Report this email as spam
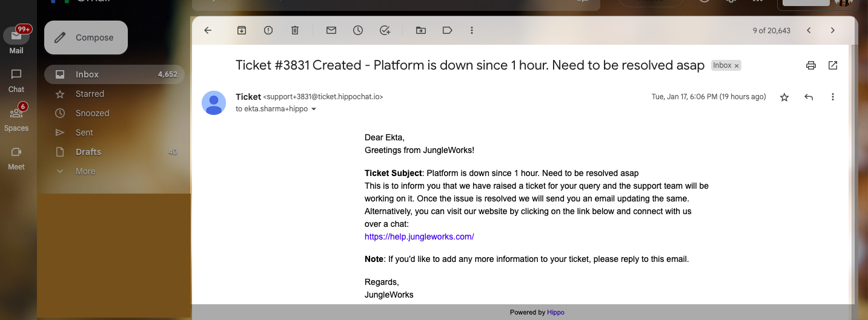Screen dimensions: 868x320 tap(268, 30)
